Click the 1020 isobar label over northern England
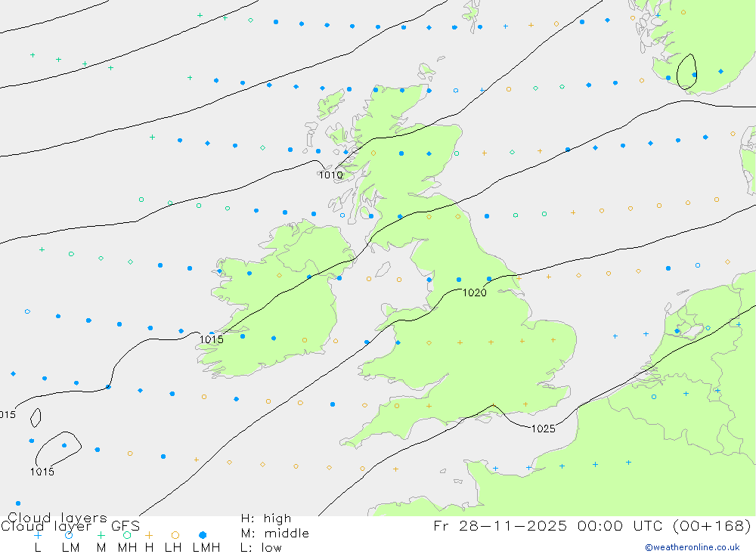This screenshot has width=756, height=554. tap(475, 292)
